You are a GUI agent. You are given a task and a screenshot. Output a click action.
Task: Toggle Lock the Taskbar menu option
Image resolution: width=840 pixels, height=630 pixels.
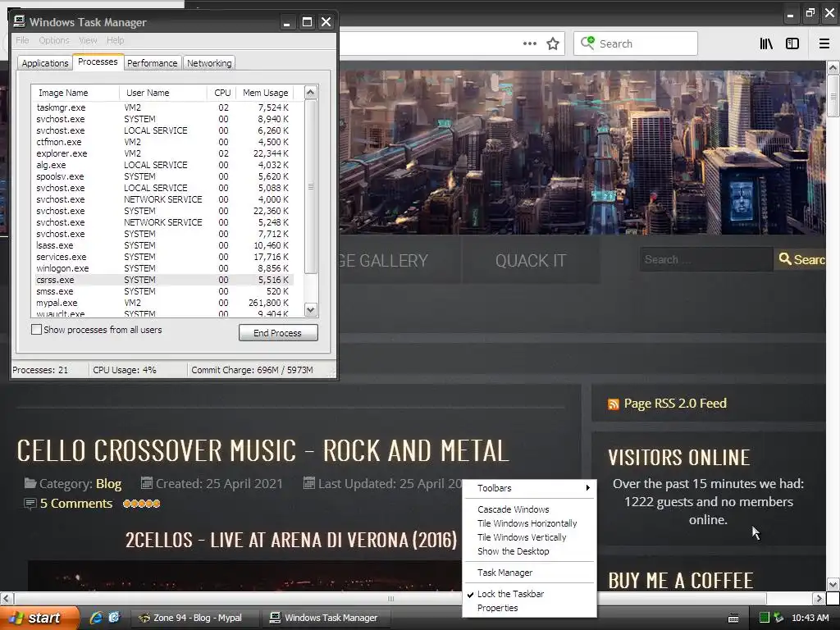(x=510, y=594)
